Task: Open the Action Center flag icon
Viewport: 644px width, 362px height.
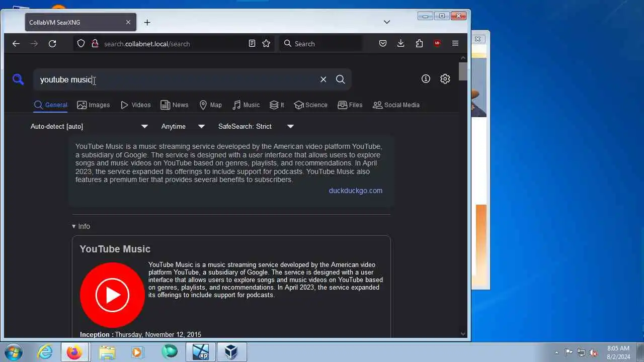Action: click(x=569, y=352)
